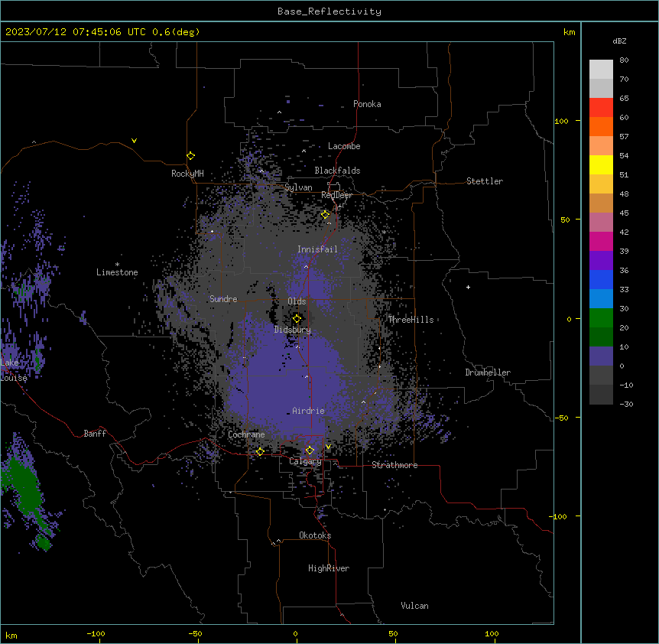Viewport: 659px width, 644px height.
Task: Click the yellow V marker northwest of RockyMH
Action: [x=134, y=141]
